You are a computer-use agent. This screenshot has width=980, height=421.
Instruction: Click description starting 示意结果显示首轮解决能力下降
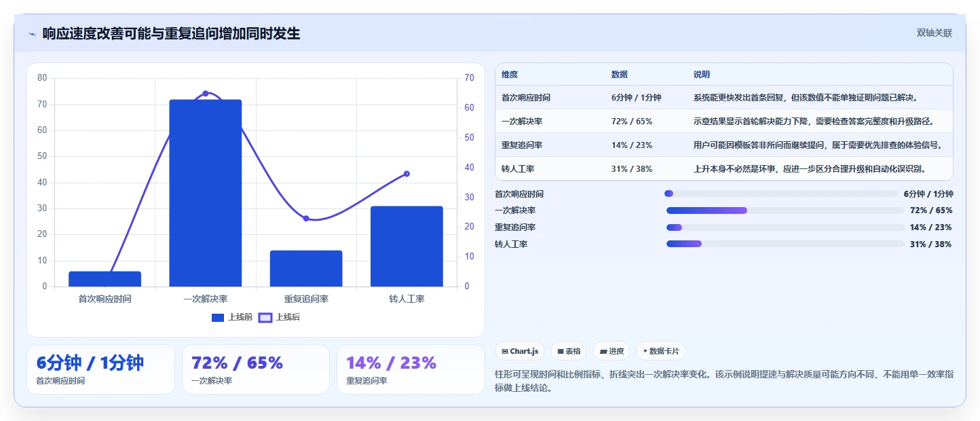pyautogui.click(x=814, y=122)
